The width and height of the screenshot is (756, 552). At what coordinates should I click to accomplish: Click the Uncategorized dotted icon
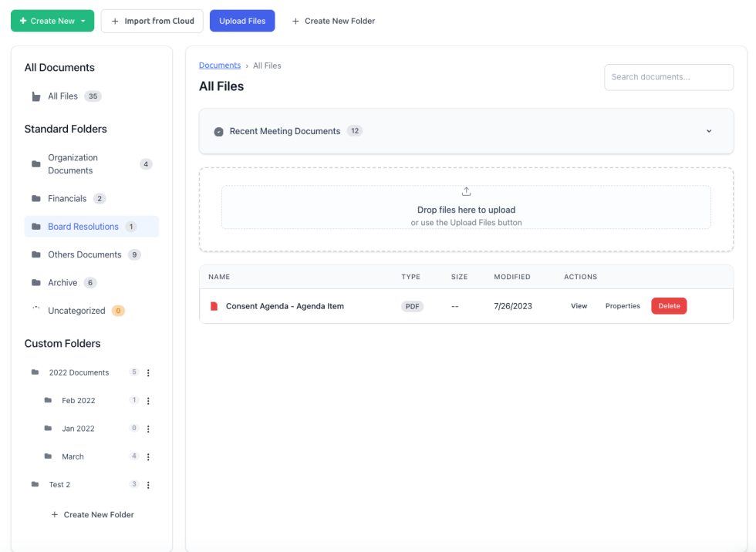coord(36,308)
